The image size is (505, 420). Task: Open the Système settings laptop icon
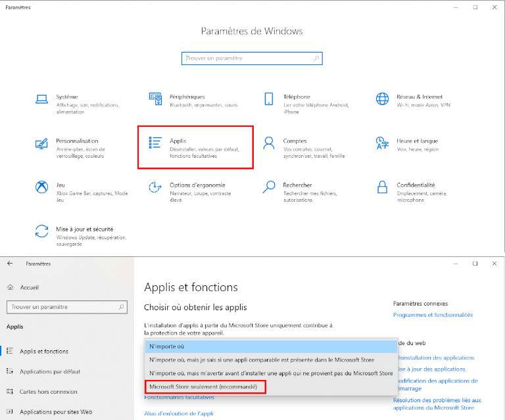pos(41,99)
